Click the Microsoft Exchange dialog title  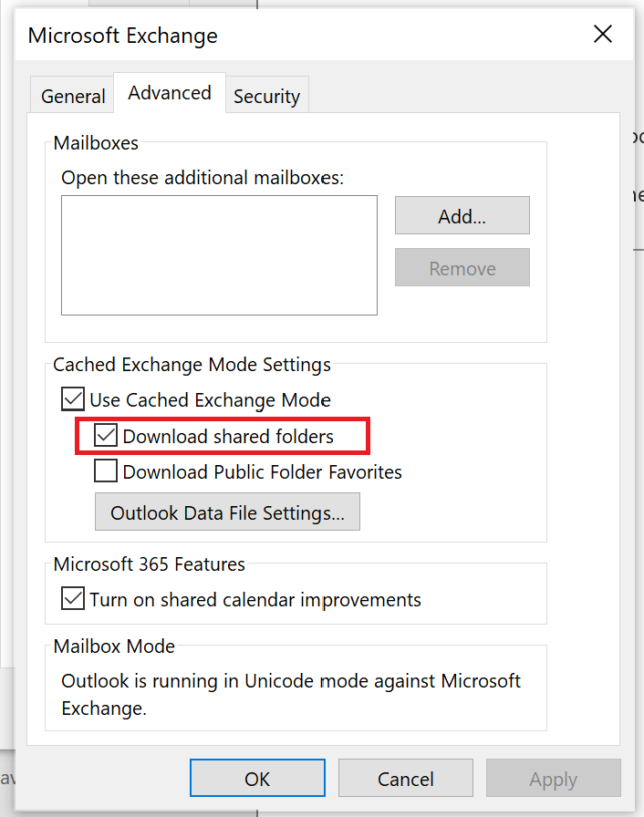(122, 36)
